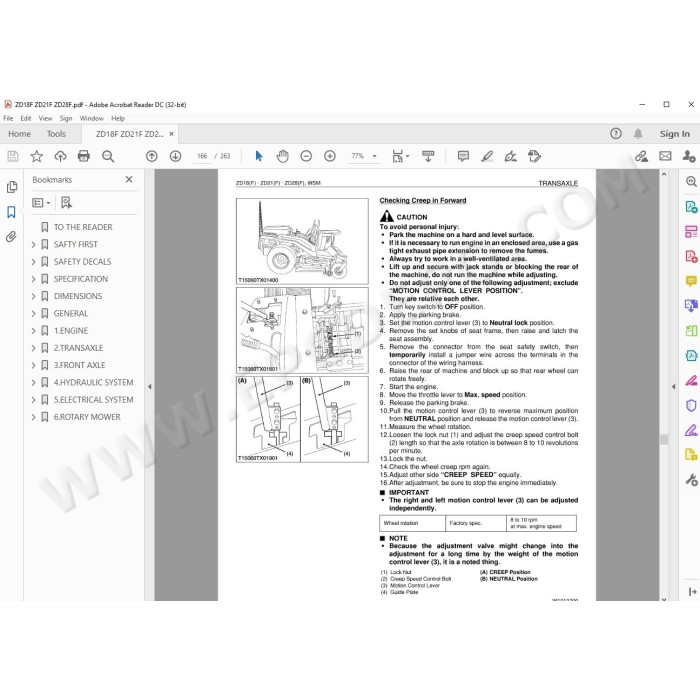Collapse the left navigation pane
700x700 pixels.
click(x=150, y=387)
